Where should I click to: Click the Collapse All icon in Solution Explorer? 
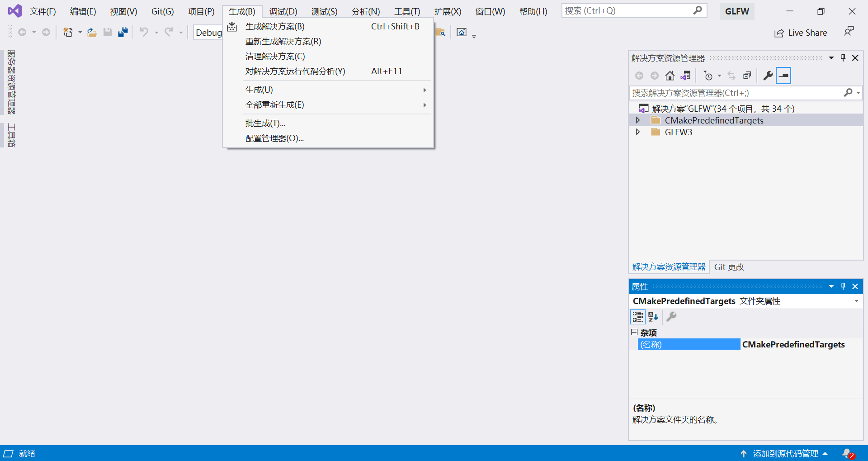[x=747, y=76]
